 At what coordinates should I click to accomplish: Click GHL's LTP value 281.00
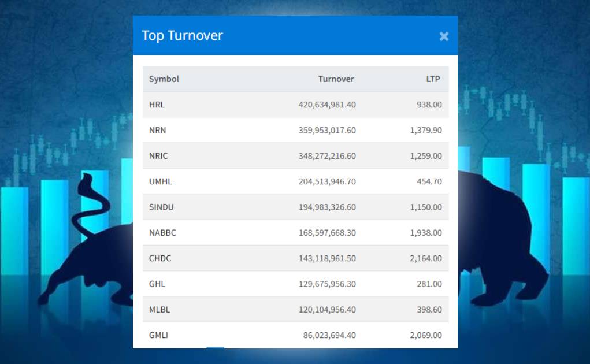point(429,284)
